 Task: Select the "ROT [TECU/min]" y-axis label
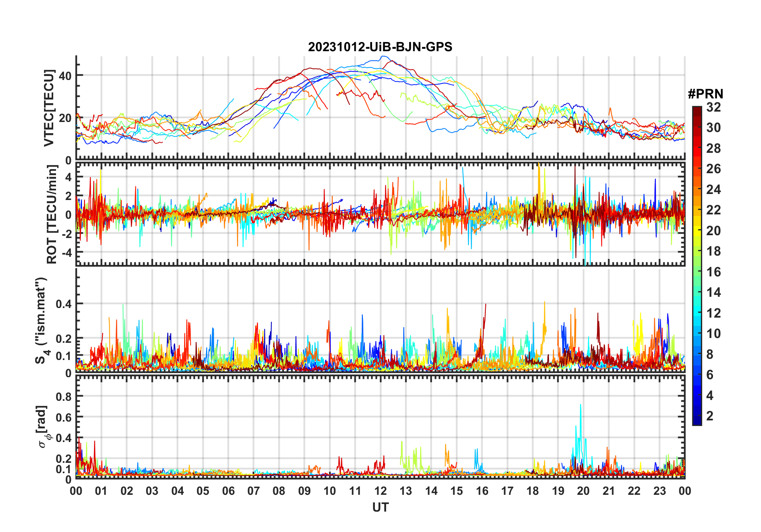(x=52, y=214)
